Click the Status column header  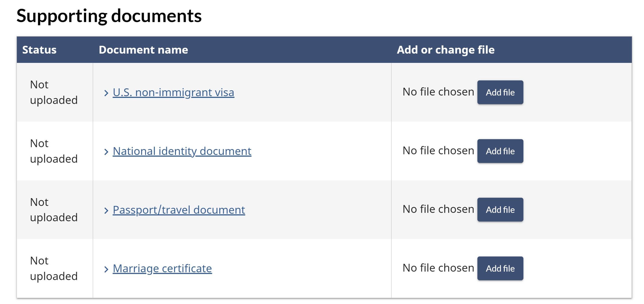[x=39, y=50]
